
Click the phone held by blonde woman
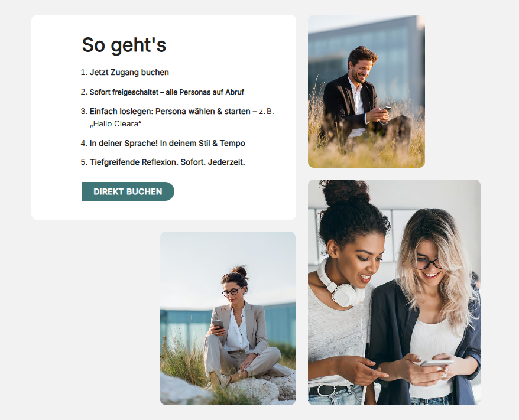click(x=436, y=363)
